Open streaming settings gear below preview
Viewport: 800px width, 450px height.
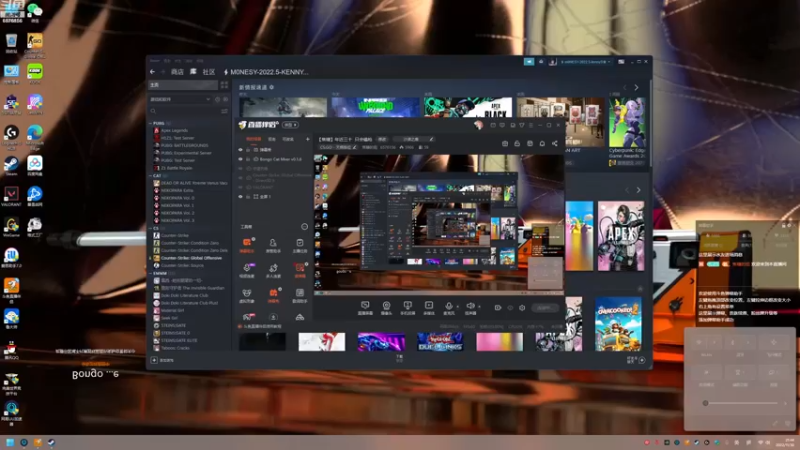522,308
